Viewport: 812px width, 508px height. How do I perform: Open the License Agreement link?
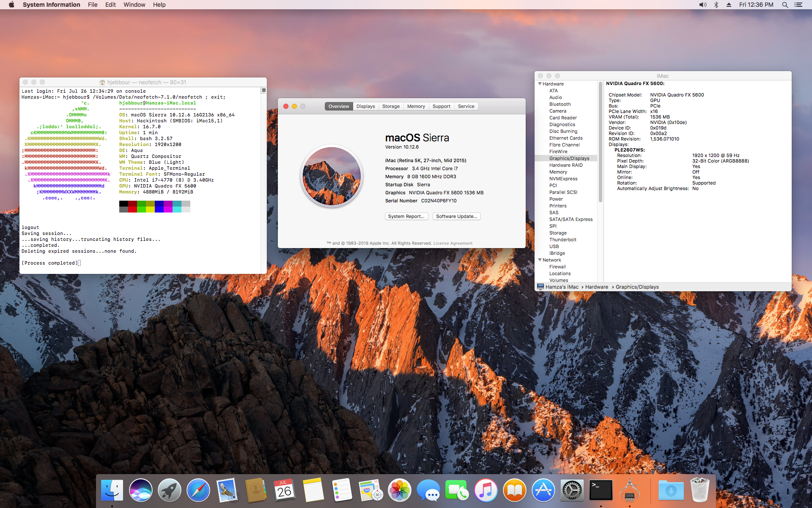453,243
